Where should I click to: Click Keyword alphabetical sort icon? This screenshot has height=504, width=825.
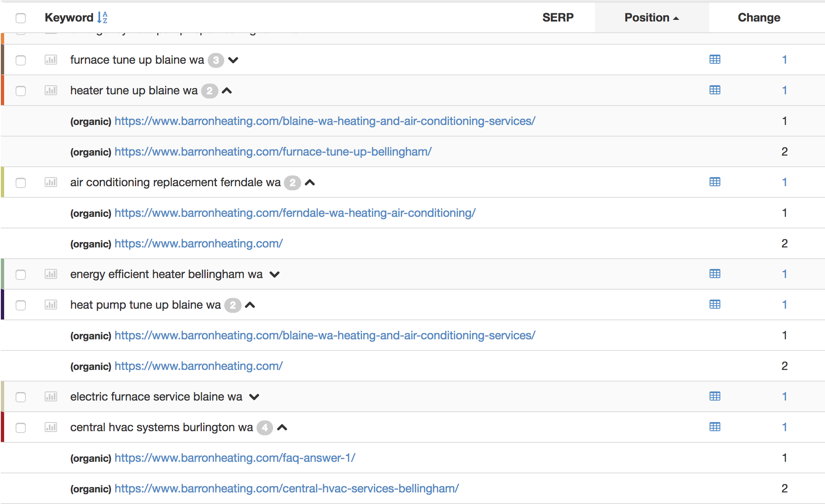pyautogui.click(x=102, y=17)
